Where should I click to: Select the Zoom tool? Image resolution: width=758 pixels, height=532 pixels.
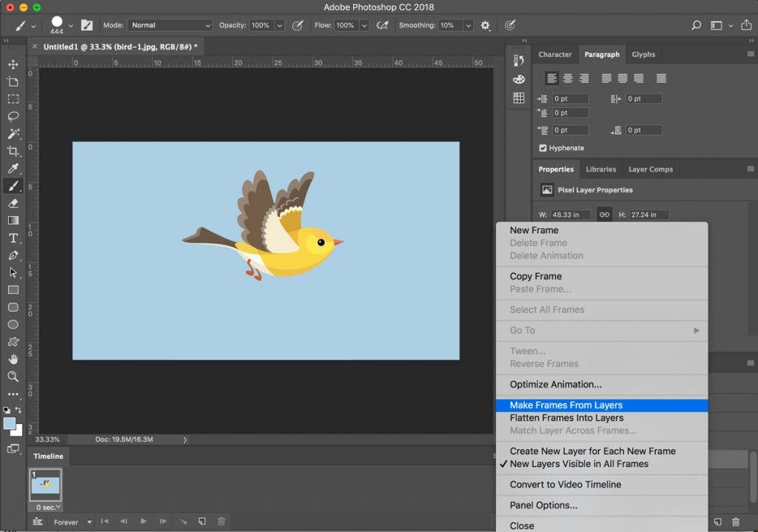coord(13,377)
